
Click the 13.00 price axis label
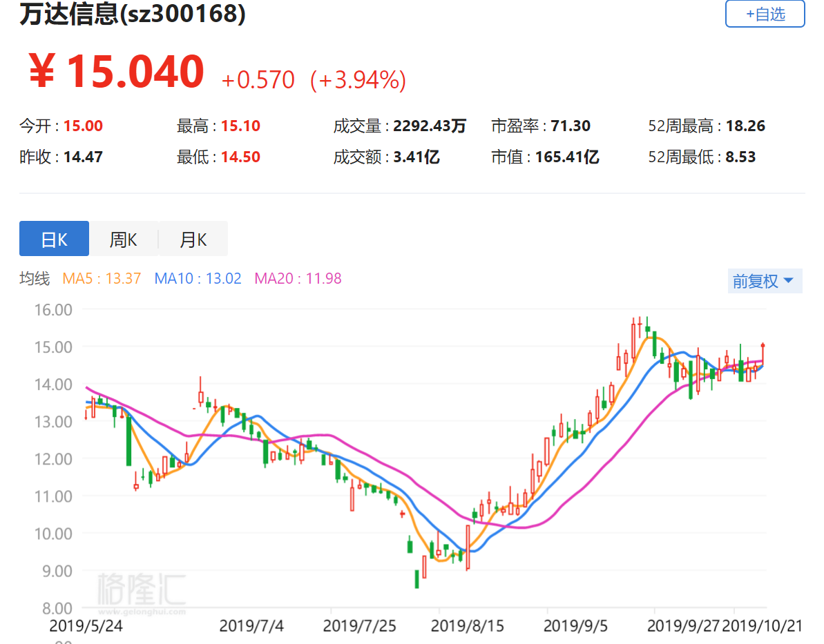[x=54, y=422]
